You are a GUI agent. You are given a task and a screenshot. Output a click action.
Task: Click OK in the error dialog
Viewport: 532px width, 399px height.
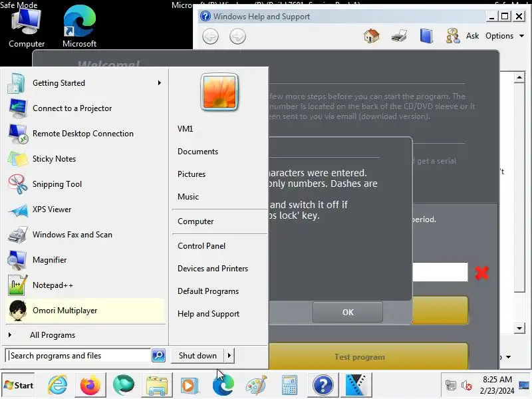pyautogui.click(x=348, y=312)
